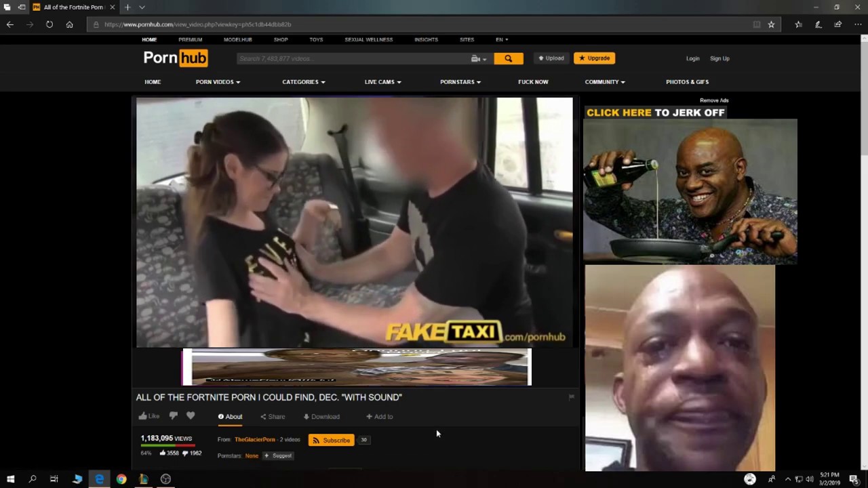Add page to favorites with star icon

[x=771, y=24]
